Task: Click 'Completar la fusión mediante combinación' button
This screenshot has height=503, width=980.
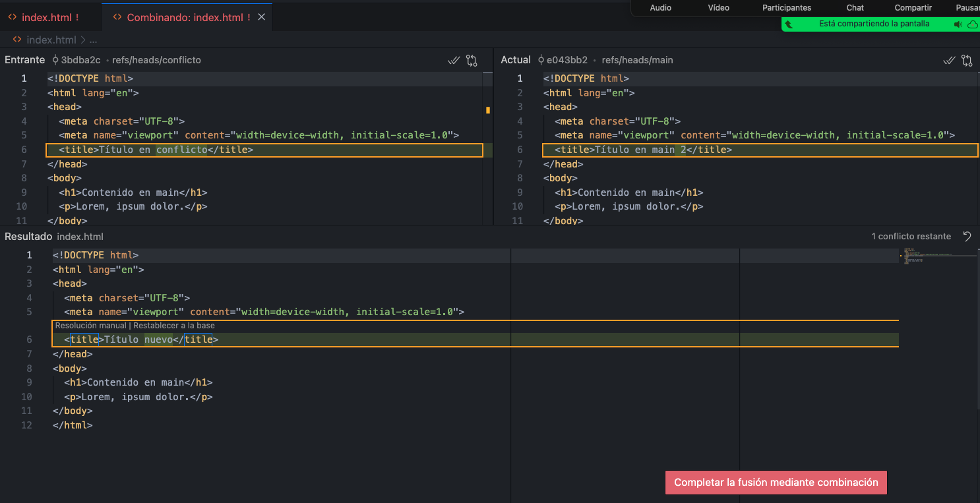Action: (776, 483)
